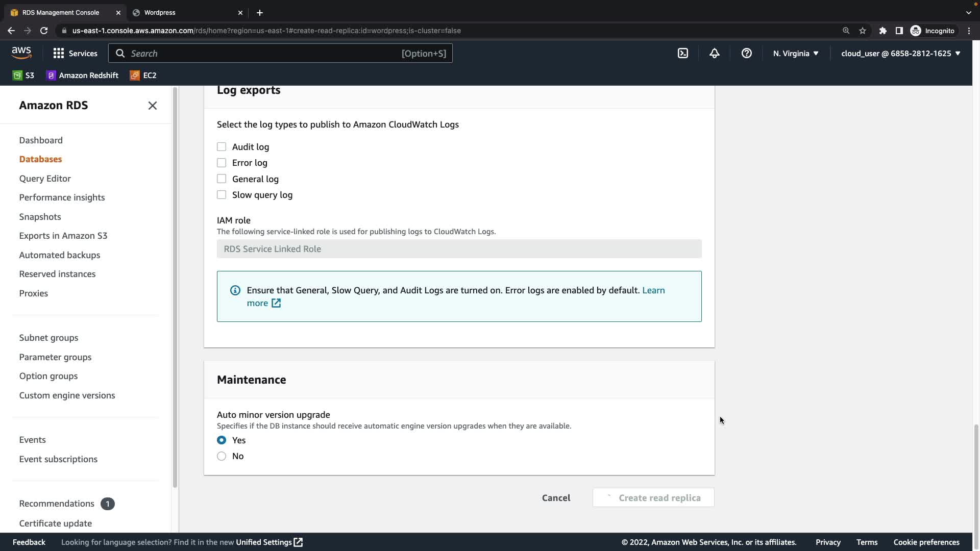Open the EC2 shortcut
The height and width of the screenshot is (551, 980).
pos(143,76)
